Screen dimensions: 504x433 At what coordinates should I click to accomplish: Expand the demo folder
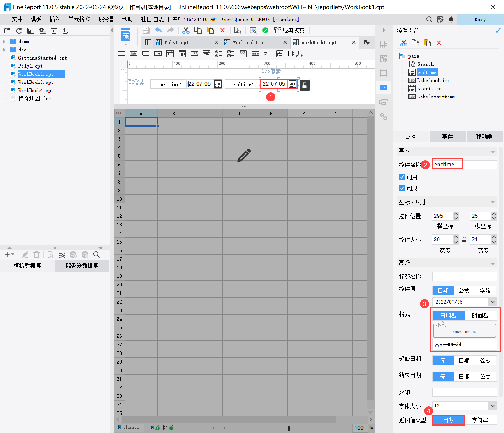(4, 41)
